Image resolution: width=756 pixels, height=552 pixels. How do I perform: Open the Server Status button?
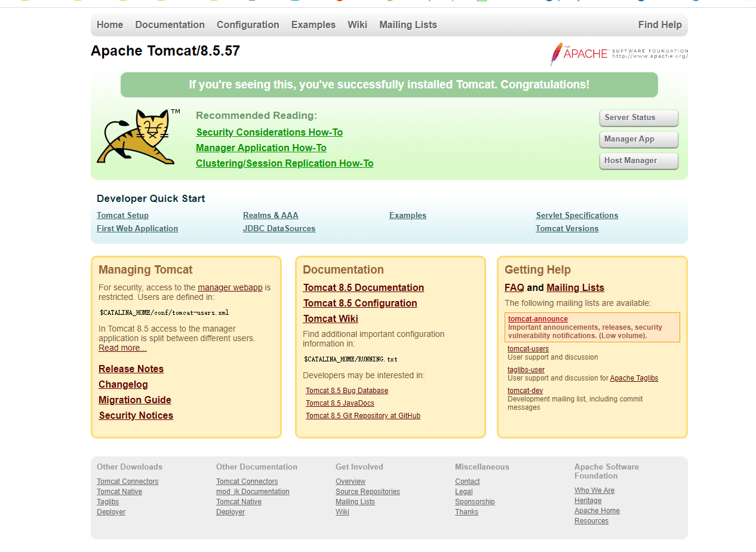639,118
